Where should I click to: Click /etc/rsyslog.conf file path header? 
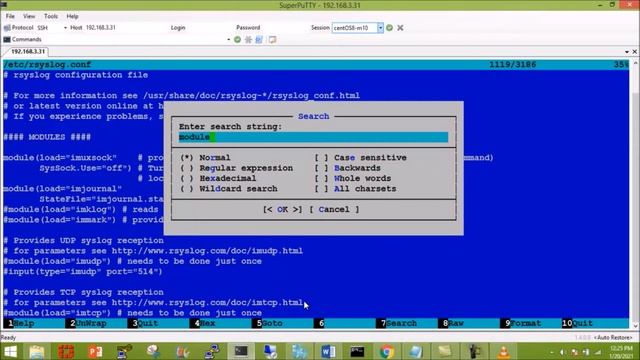tap(47, 65)
